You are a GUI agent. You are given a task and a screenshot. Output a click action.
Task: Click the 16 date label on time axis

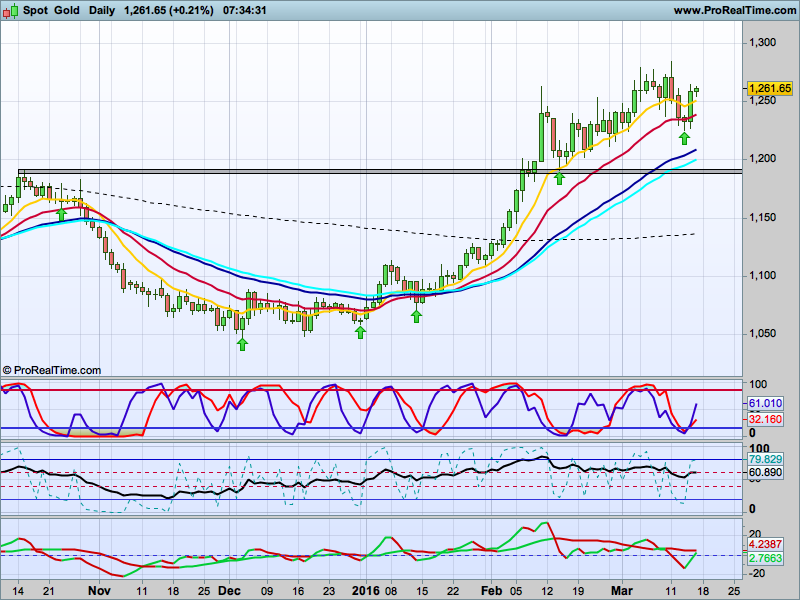tap(298, 591)
